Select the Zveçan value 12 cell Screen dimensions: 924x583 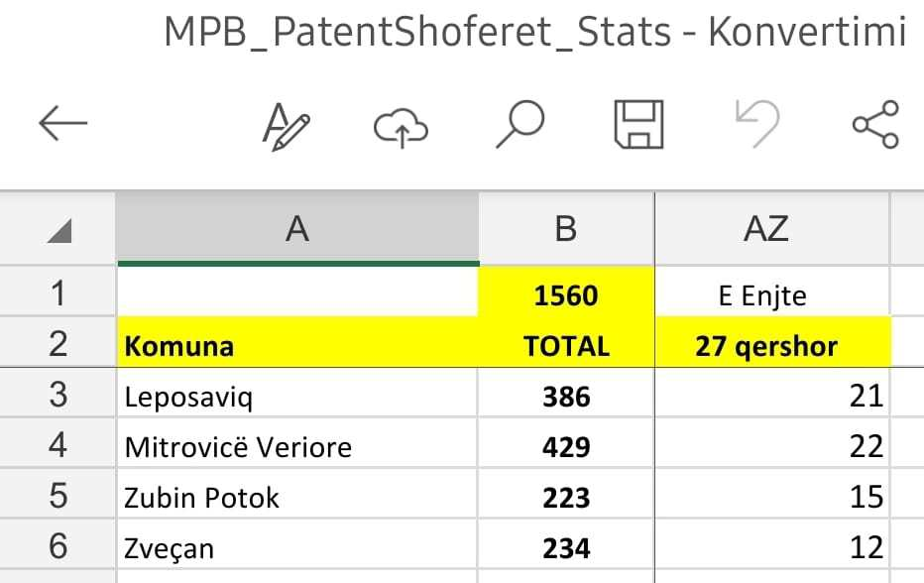(772, 546)
